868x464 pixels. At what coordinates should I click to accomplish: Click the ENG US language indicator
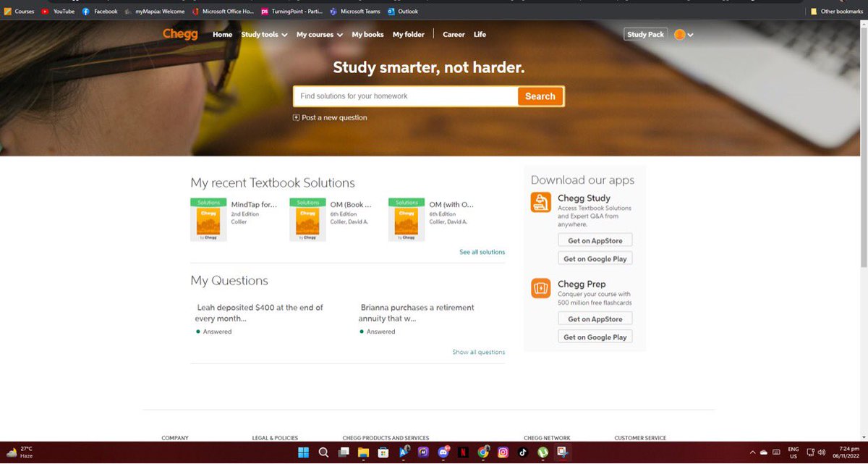pyautogui.click(x=793, y=452)
